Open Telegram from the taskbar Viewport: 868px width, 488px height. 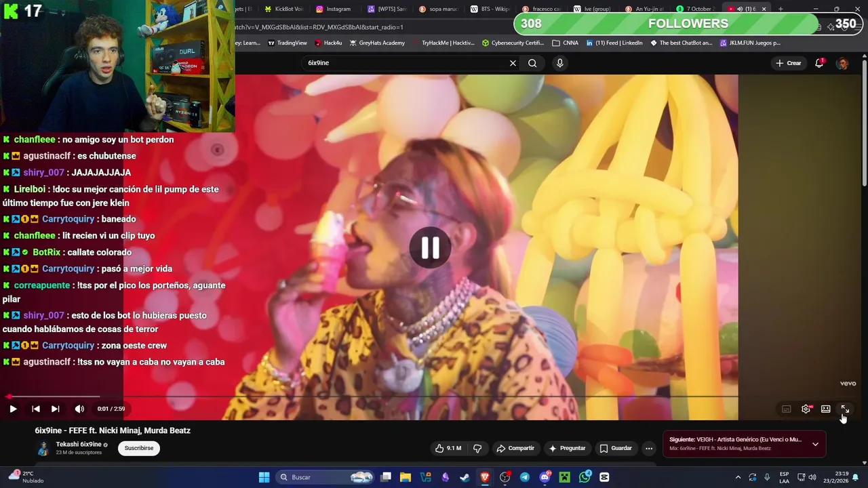coord(525,477)
